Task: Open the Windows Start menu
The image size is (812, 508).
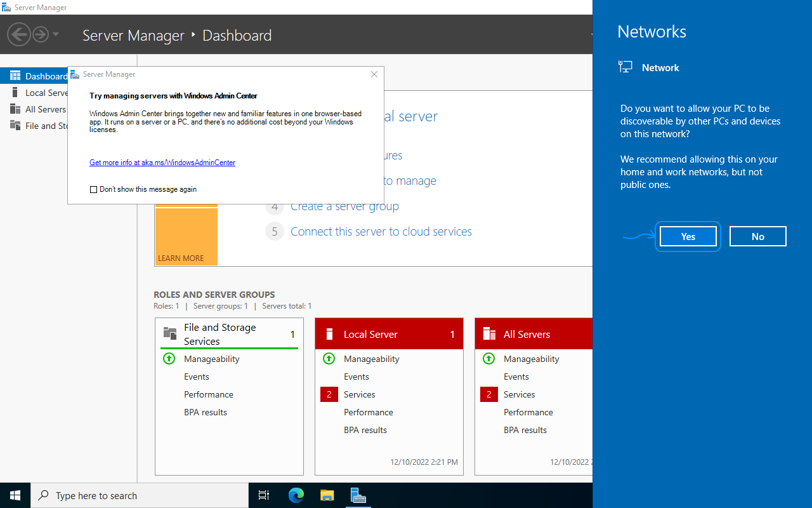Action: coord(15,495)
